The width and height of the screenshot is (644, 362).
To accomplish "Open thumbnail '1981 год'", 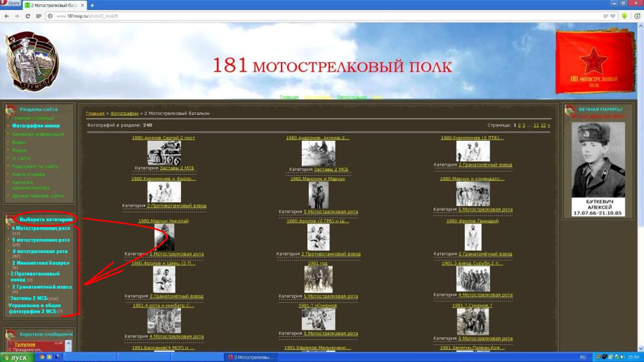I will pyautogui.click(x=318, y=279).
